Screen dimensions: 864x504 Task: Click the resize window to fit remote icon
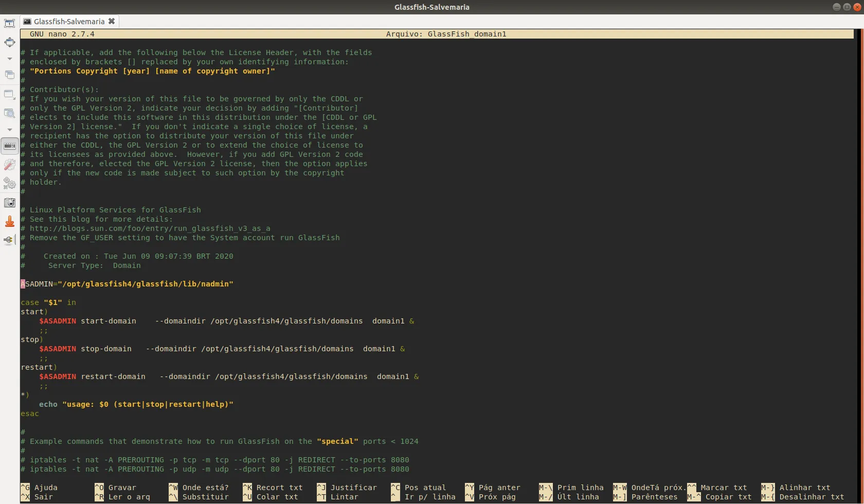[9, 24]
